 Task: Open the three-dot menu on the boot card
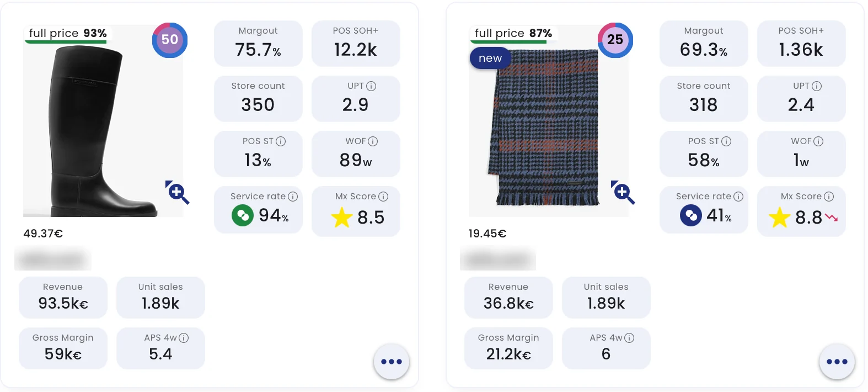[x=392, y=362]
